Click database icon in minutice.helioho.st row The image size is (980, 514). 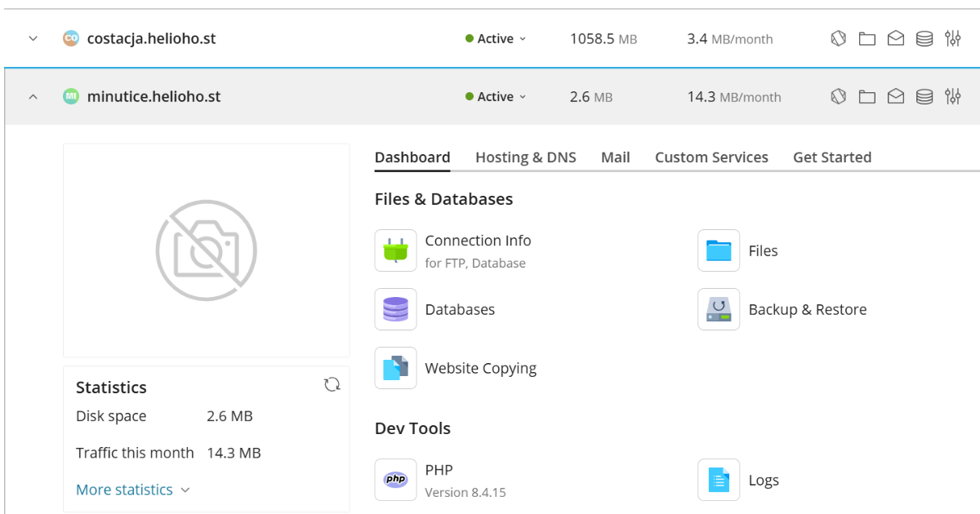(x=924, y=97)
